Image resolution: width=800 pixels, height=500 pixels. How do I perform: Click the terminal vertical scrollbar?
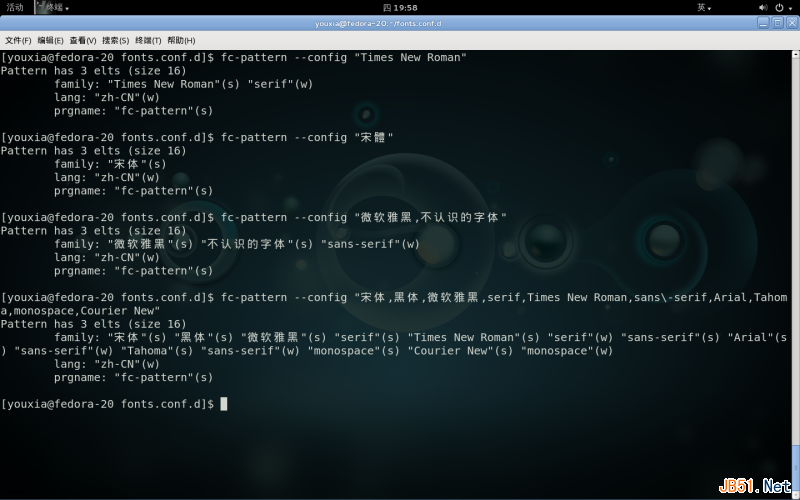point(796,273)
